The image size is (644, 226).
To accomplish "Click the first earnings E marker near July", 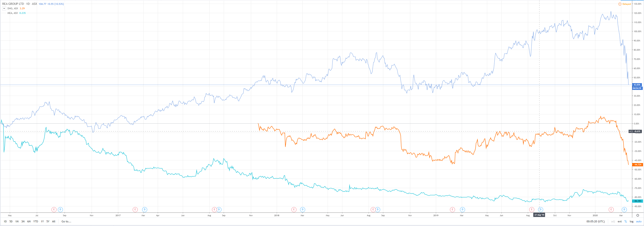I will click(x=54, y=209).
